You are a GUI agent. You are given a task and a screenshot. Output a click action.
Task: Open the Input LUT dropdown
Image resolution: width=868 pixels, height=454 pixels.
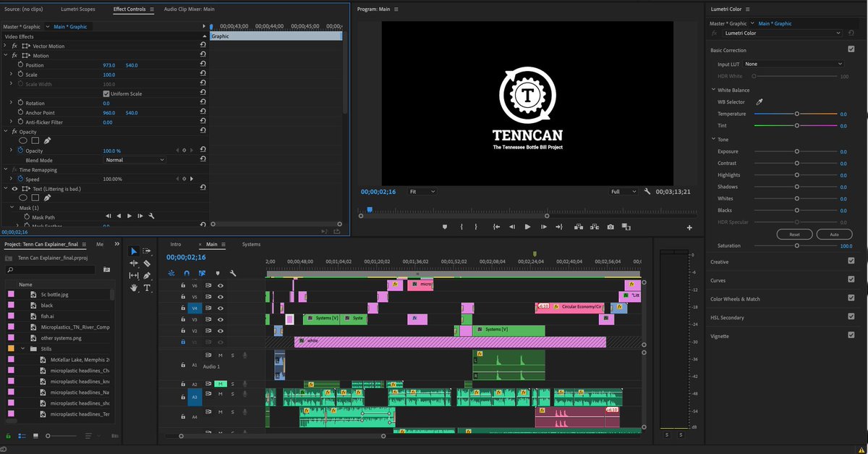793,64
